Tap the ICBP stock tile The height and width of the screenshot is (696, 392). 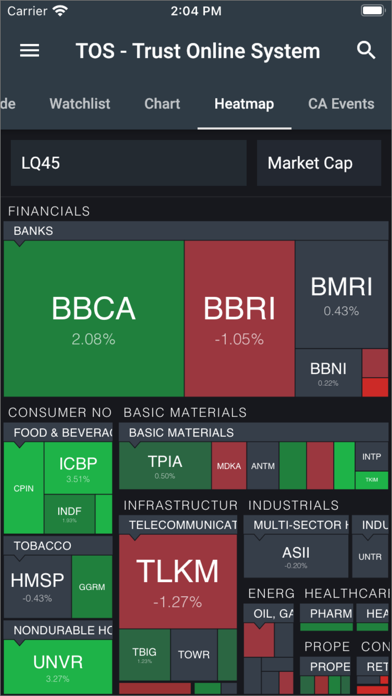click(78, 468)
